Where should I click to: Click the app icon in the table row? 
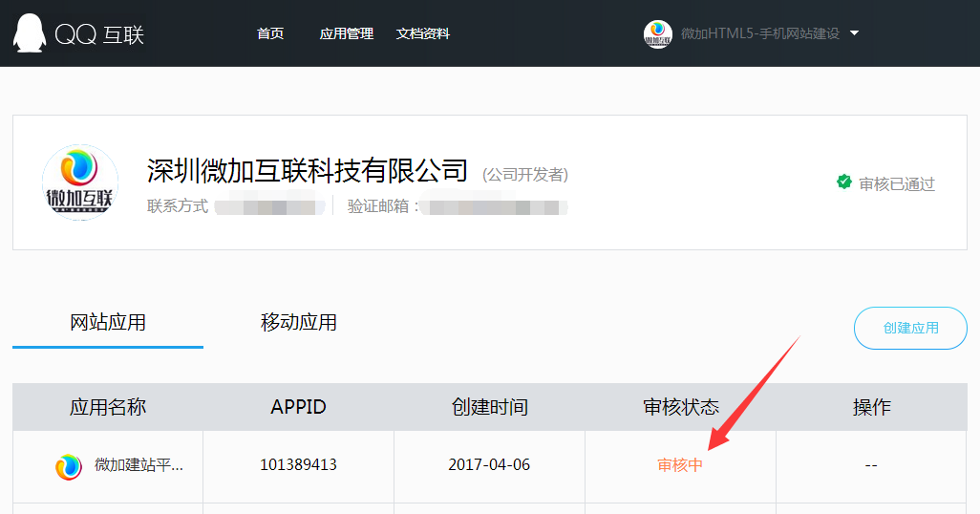[x=69, y=465]
